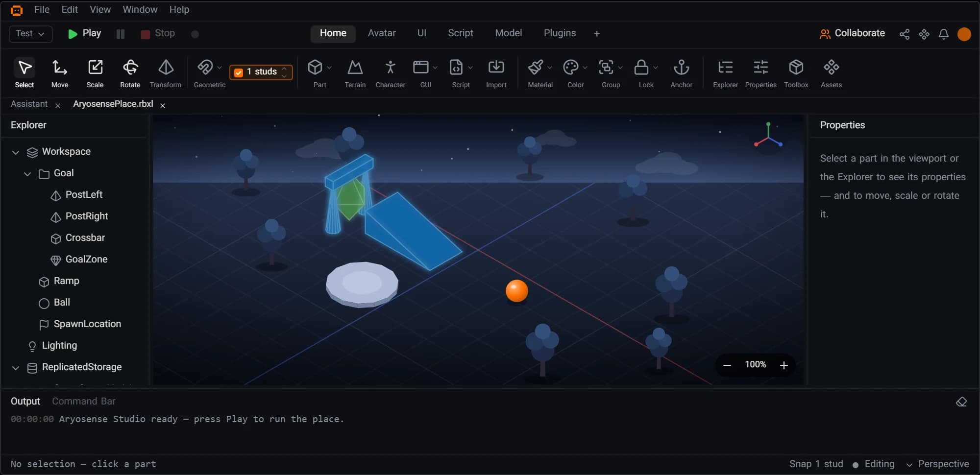Open the Material dropdown arrow
Screen dimensions: 980x475
tap(550, 68)
